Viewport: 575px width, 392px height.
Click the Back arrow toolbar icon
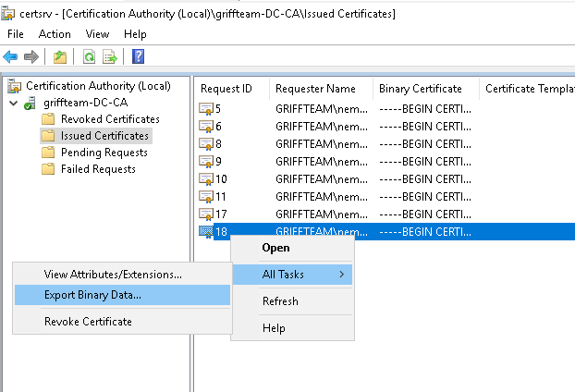(10, 56)
